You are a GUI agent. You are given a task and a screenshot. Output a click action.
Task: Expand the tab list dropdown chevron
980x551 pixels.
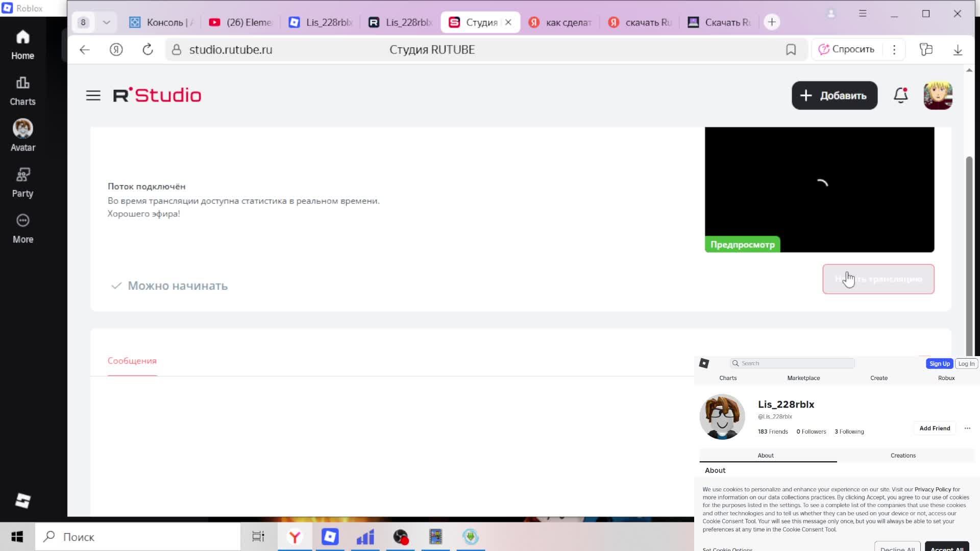pos(106,22)
